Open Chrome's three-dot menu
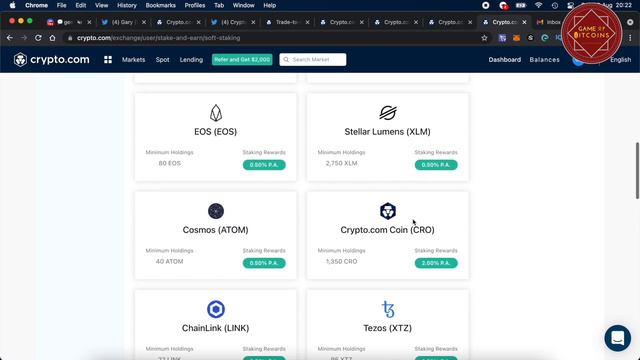This screenshot has width=640, height=360. coord(630,38)
